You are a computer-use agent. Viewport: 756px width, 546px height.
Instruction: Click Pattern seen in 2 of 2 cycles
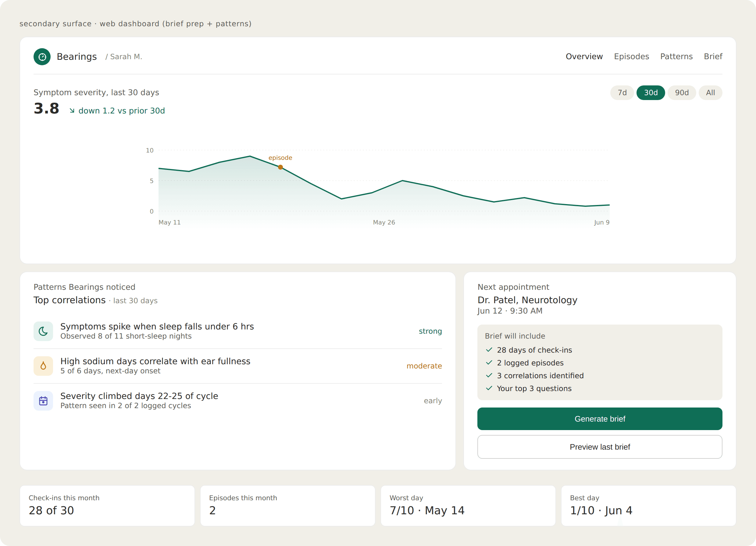click(126, 406)
